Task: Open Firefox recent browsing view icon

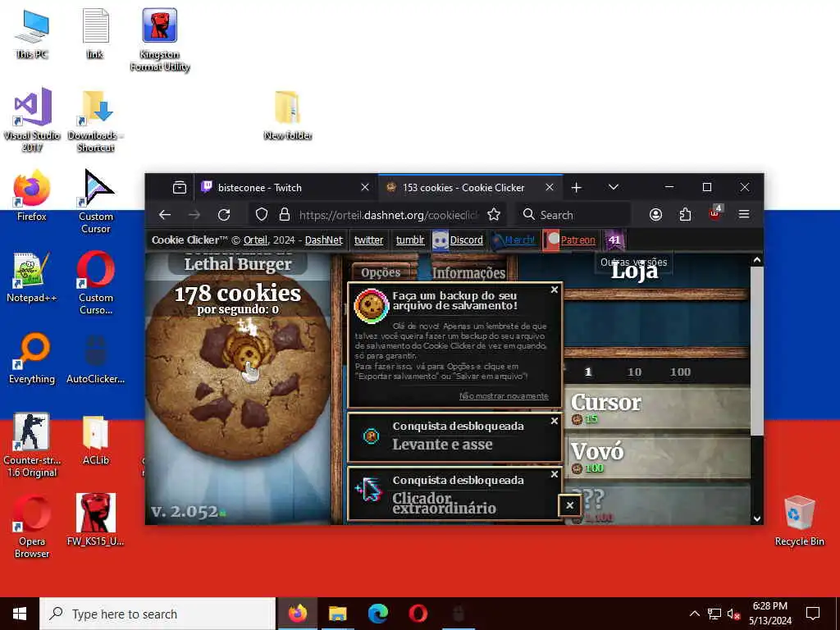Action: click(x=180, y=188)
